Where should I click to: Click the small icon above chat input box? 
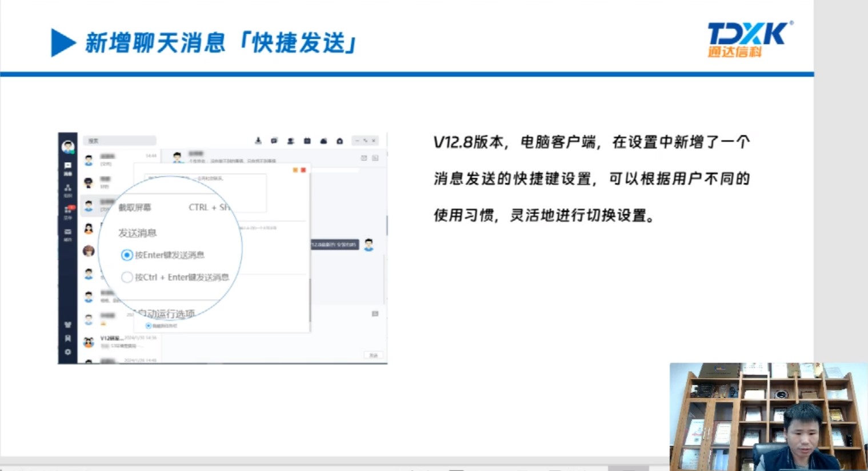[x=375, y=313]
